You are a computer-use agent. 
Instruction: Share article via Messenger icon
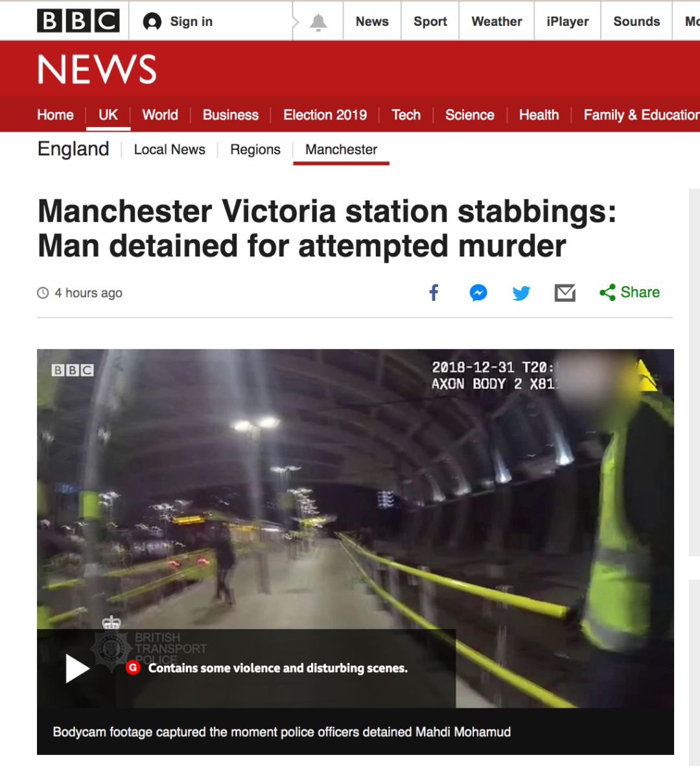tap(478, 293)
